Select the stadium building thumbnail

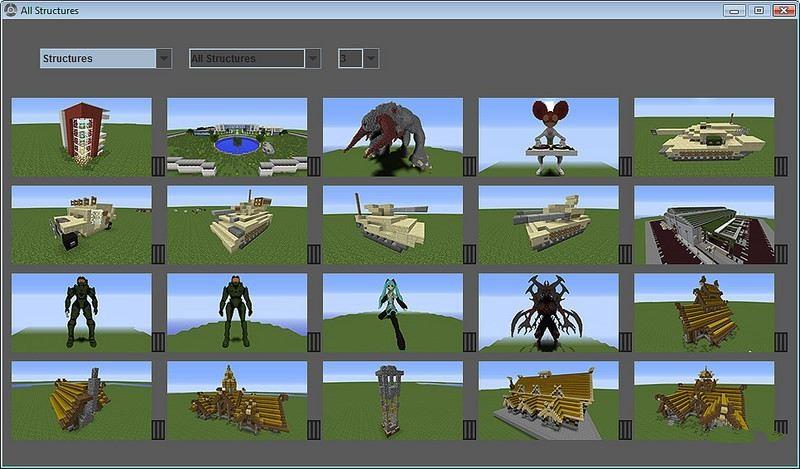pos(704,225)
